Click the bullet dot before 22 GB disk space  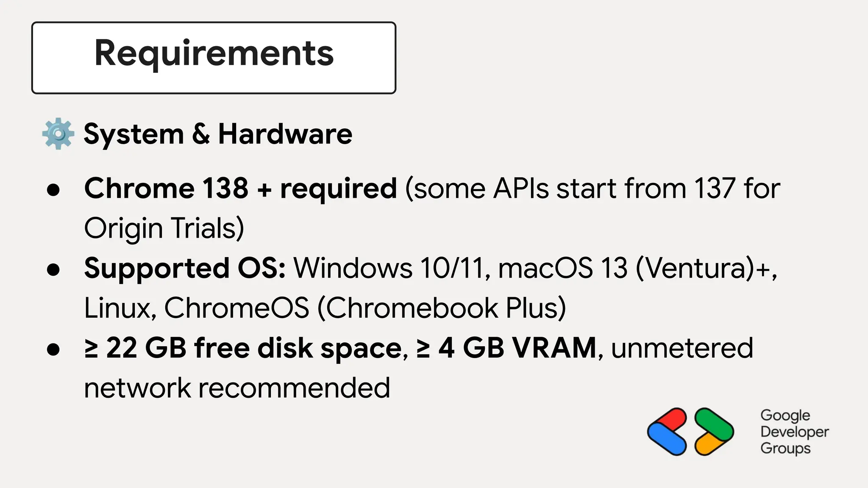pyautogui.click(x=53, y=349)
